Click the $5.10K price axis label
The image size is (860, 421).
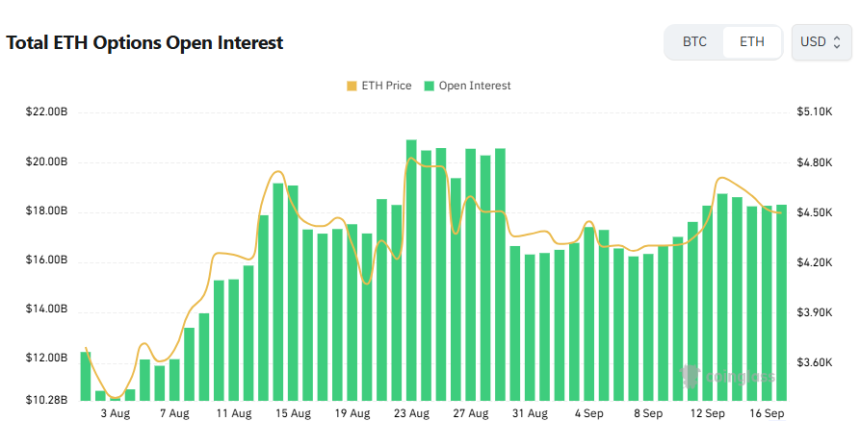(x=814, y=112)
